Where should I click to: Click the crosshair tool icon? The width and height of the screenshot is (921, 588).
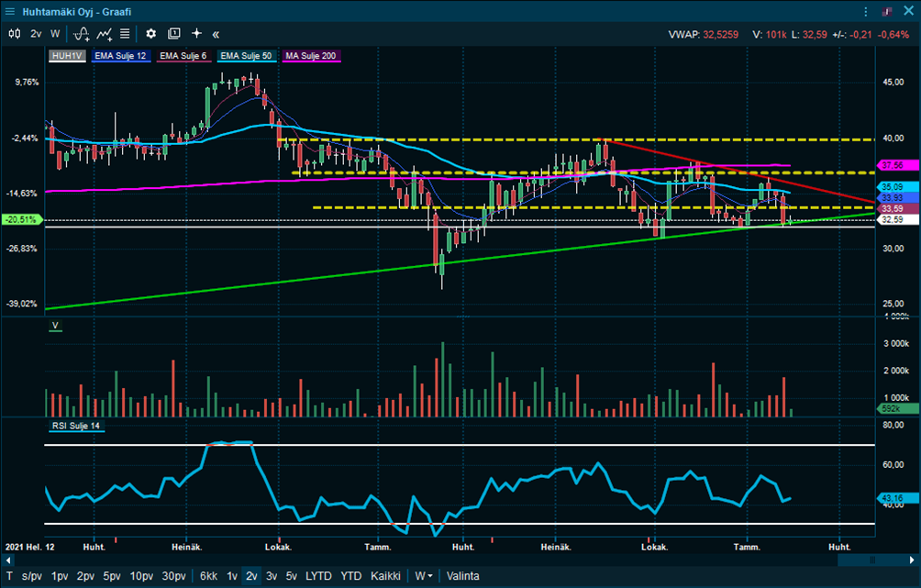pos(196,33)
